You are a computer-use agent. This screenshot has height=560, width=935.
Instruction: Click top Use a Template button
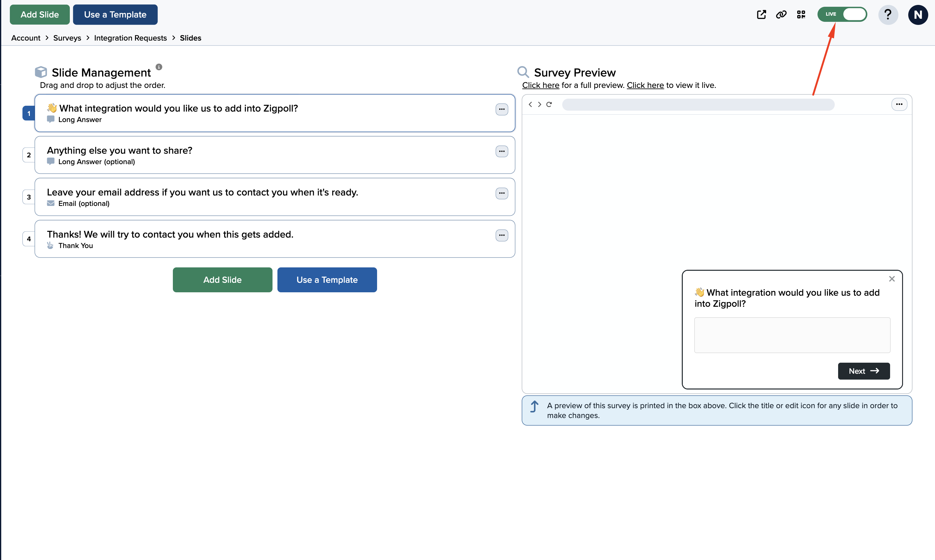coord(115,15)
